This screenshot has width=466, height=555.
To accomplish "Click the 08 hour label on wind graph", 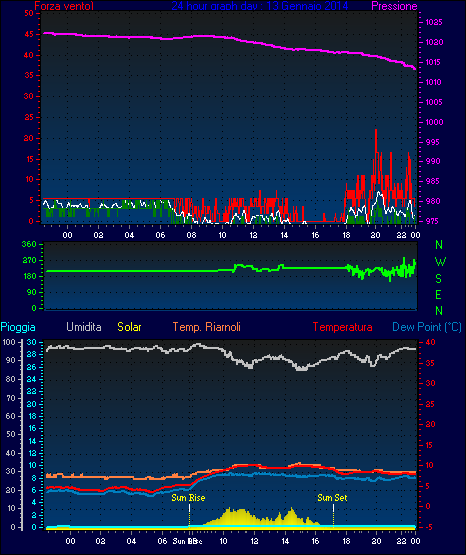I will (191, 235).
